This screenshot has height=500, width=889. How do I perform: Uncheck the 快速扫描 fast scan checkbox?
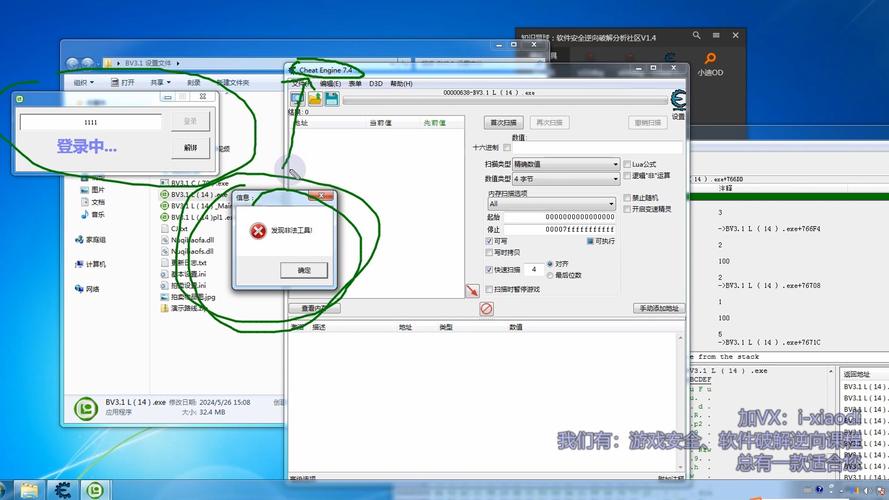(489, 270)
